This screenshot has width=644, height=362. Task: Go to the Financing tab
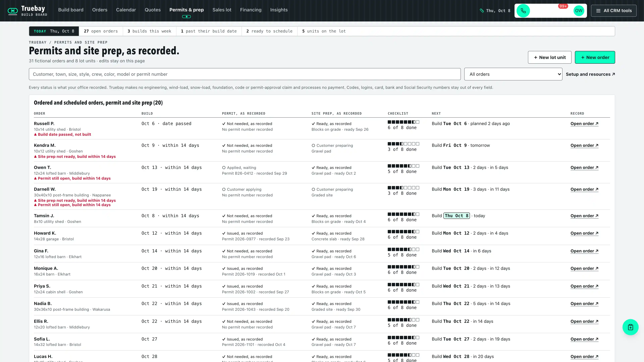pyautogui.click(x=251, y=10)
